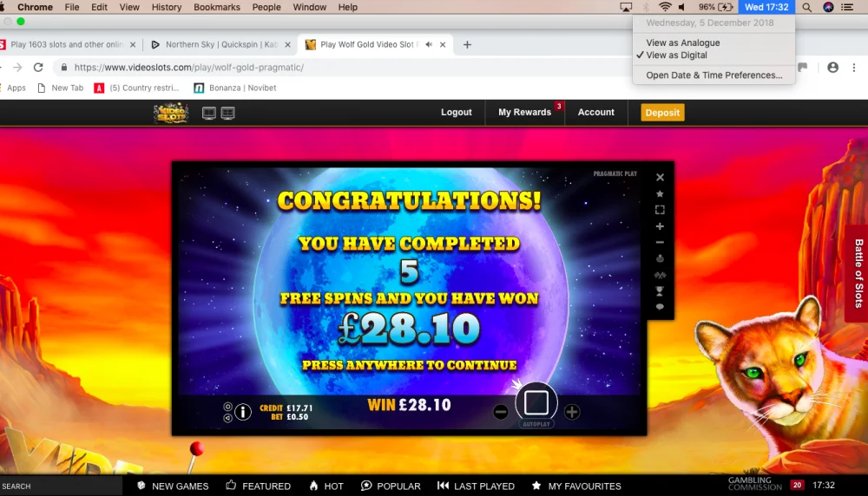Screen dimensions: 868x496
Task: Open the Chrome History menu
Action: pyautogui.click(x=166, y=7)
